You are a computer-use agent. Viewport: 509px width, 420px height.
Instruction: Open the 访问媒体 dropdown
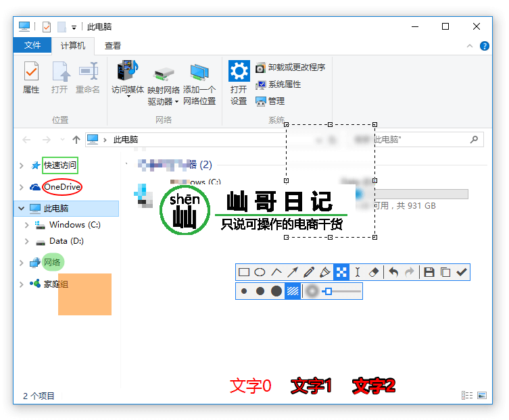pos(128,80)
